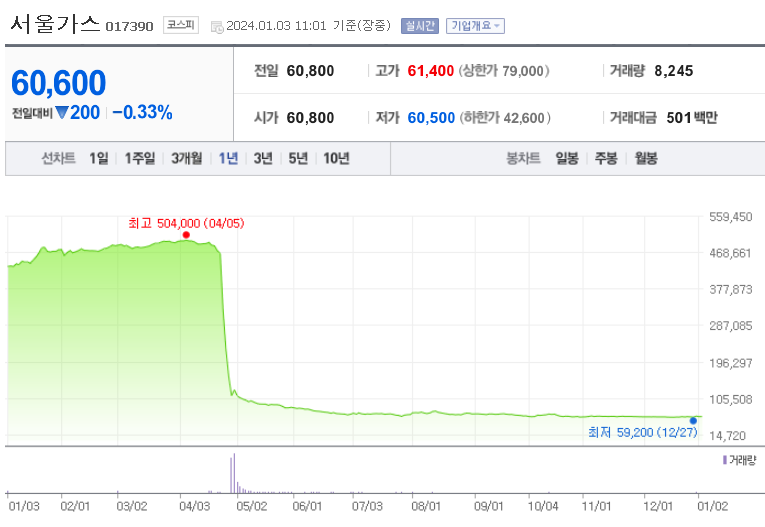Click the 코스피 market badge
The width and height of the screenshot is (765, 527).
point(181,25)
